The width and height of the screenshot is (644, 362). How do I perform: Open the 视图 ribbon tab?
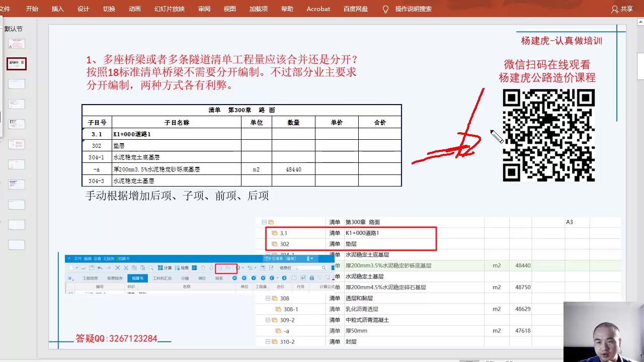coord(230,9)
